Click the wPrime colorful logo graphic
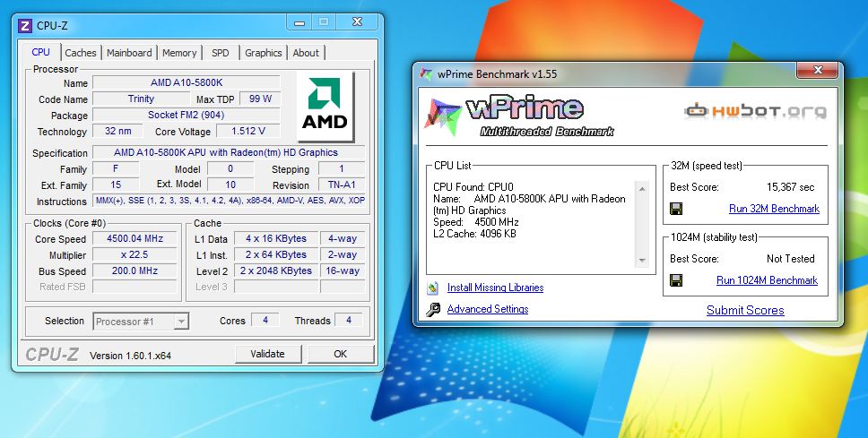868x438 pixels. tap(443, 115)
